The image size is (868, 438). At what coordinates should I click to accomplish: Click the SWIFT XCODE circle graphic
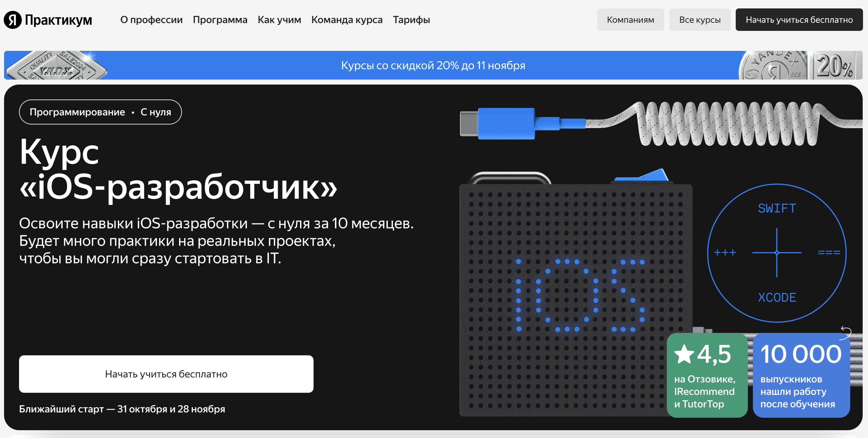(x=777, y=253)
